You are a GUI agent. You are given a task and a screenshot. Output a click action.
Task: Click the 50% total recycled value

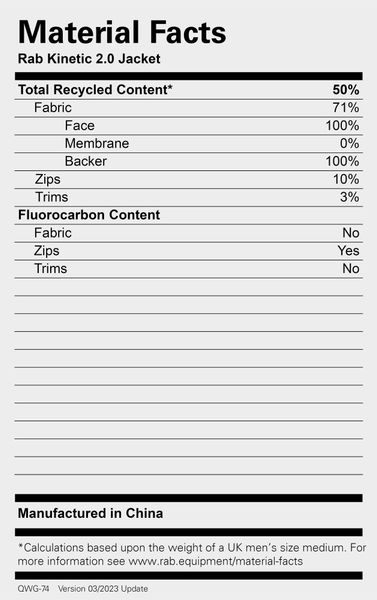pyautogui.click(x=346, y=90)
